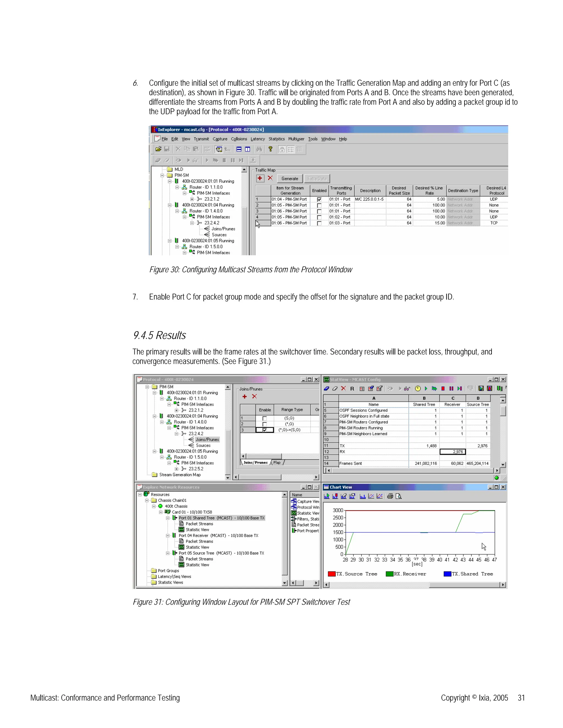Toggle Enabled checkbox in Traffic Map row 5
The width and height of the screenshot is (563, 728).
(319, 223)
